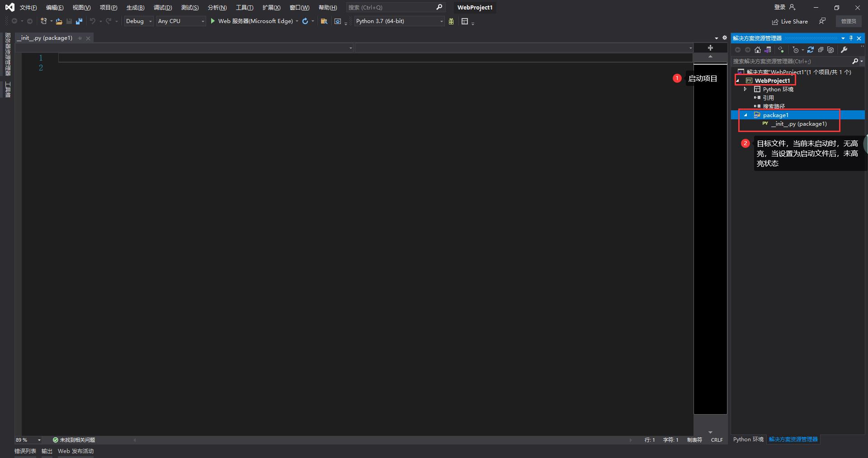Open Solution Explorer window options dropdown
The width and height of the screenshot is (868, 458).
click(x=843, y=38)
